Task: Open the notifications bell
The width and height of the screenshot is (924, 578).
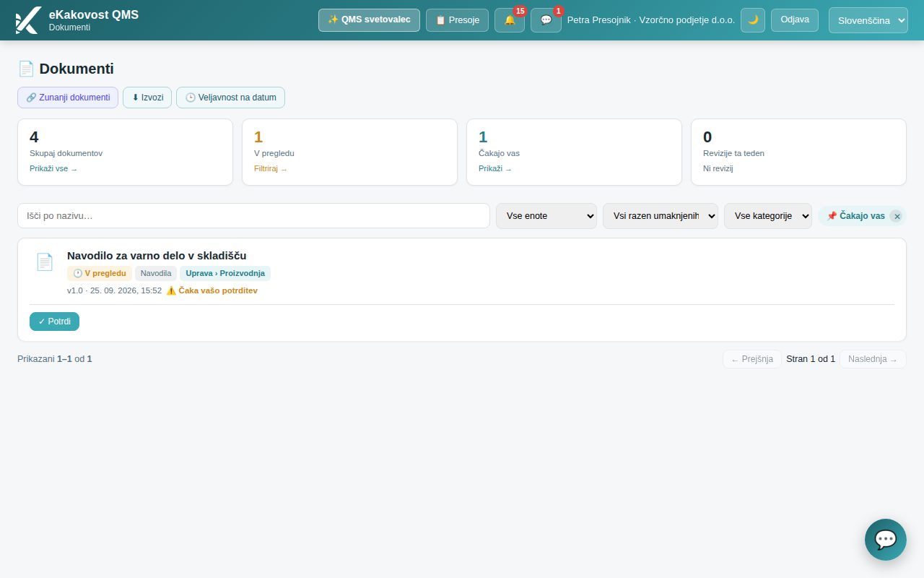Action: point(510,20)
